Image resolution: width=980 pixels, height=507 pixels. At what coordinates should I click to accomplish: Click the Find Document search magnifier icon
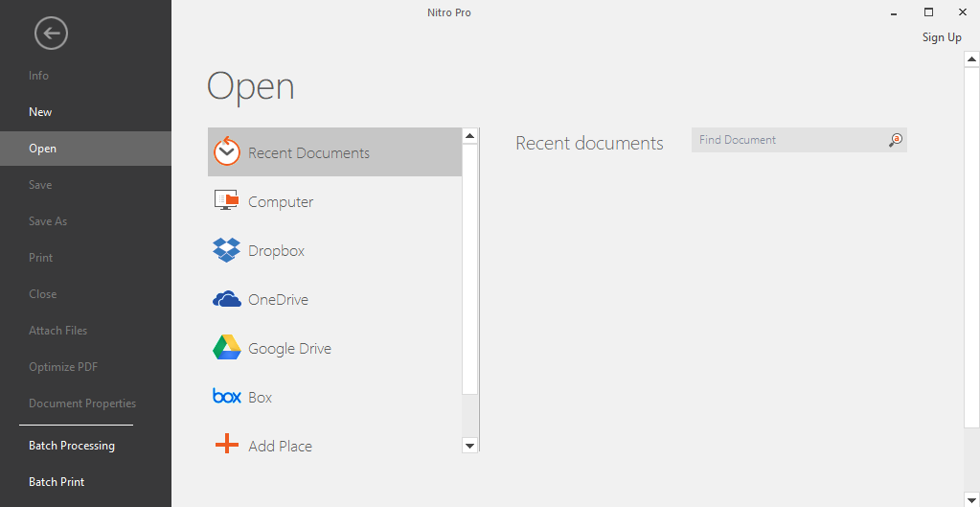896,140
